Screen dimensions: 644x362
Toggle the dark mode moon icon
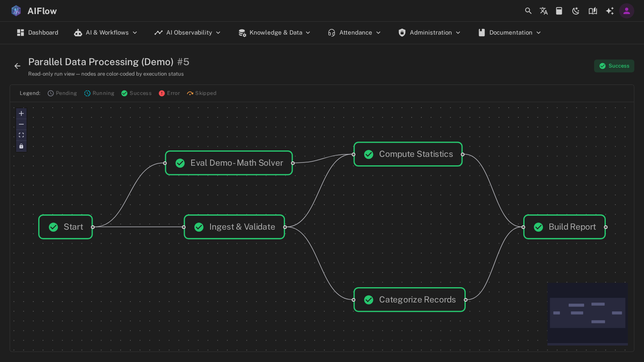576,11
